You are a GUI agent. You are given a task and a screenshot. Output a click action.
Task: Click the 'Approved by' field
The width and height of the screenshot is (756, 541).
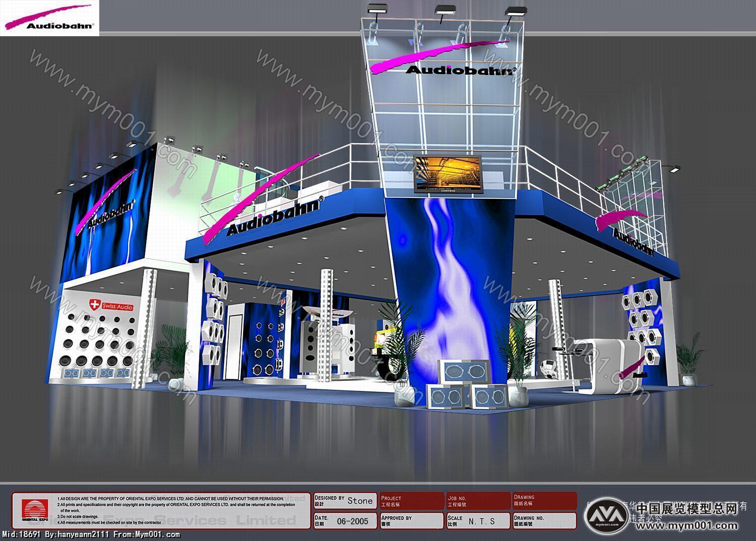click(412, 521)
